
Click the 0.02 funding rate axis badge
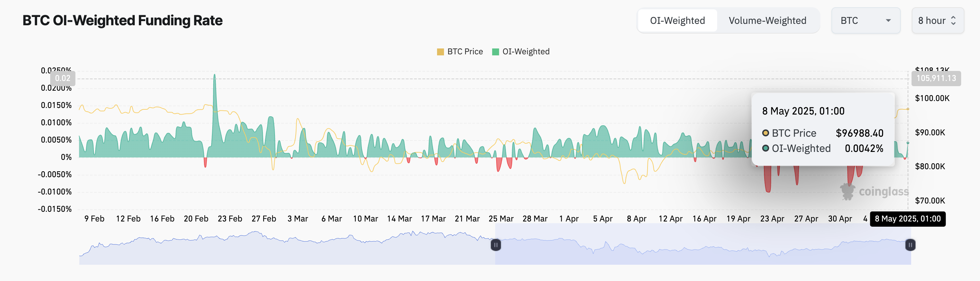[x=63, y=78]
